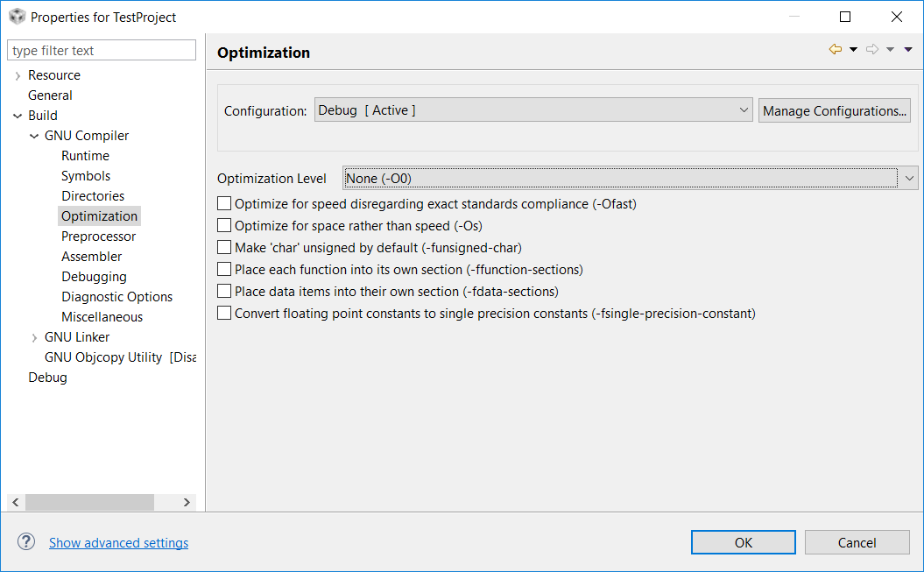This screenshot has height=572, width=924.
Task: Click the left scroll arrow under the tree
Action: (x=15, y=502)
